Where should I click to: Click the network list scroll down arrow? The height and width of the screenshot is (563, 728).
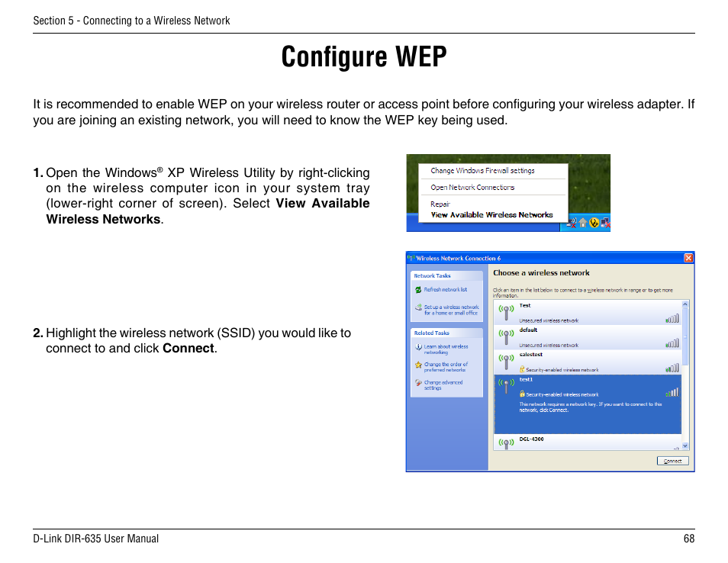(685, 446)
